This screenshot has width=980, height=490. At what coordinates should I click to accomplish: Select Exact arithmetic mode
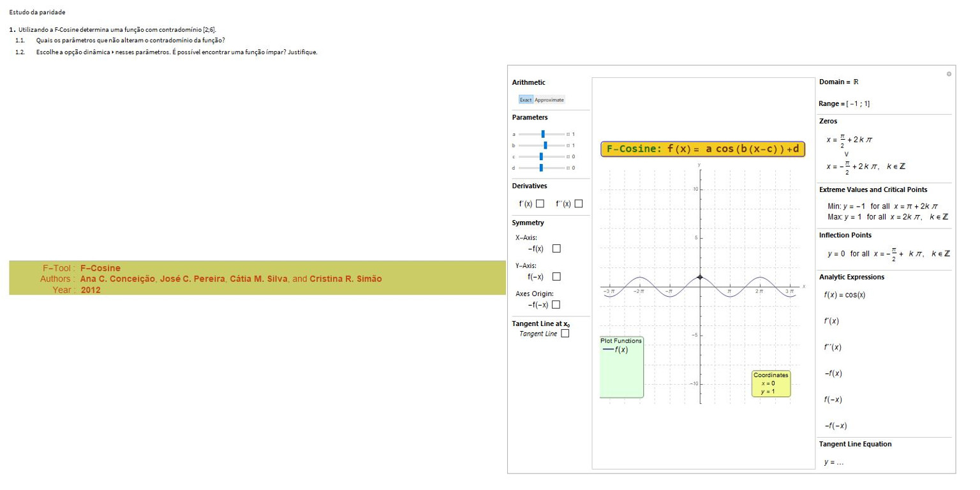click(x=526, y=100)
